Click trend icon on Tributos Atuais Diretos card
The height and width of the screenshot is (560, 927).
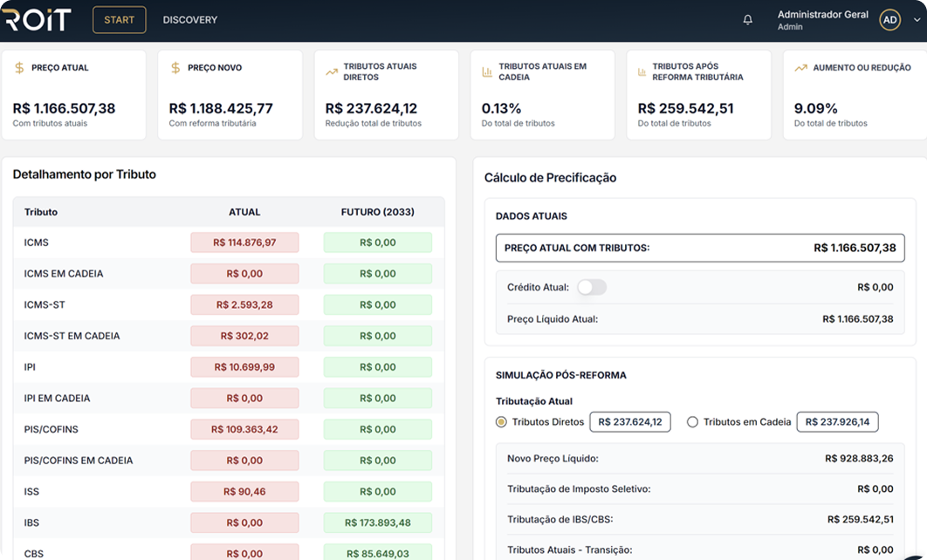[x=332, y=72]
